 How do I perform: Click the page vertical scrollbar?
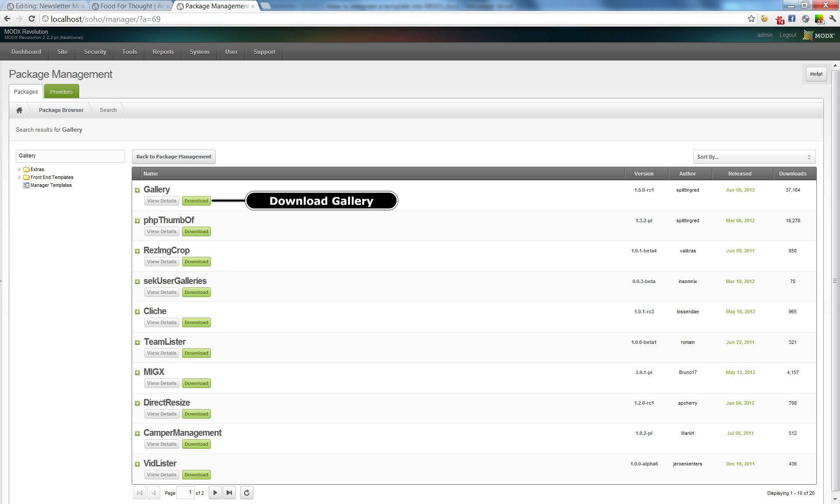tap(835, 280)
